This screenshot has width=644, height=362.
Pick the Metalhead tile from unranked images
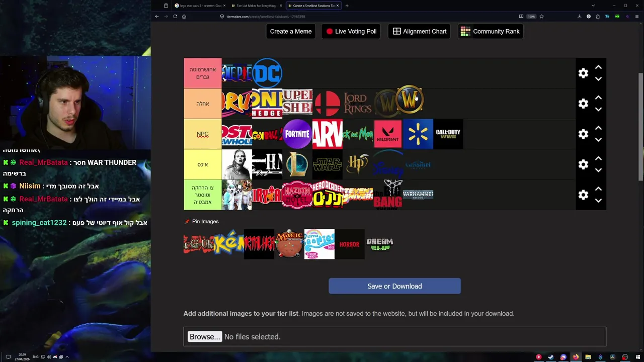coord(259,244)
